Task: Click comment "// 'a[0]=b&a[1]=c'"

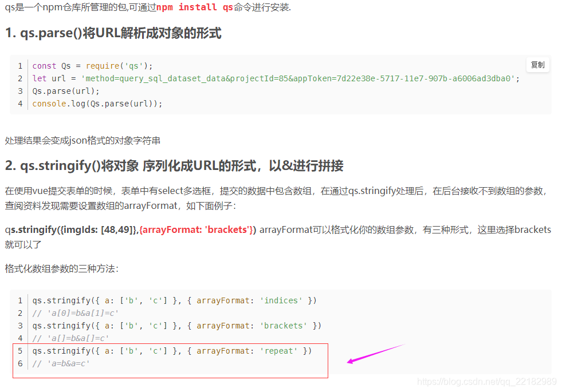Action: (75, 313)
